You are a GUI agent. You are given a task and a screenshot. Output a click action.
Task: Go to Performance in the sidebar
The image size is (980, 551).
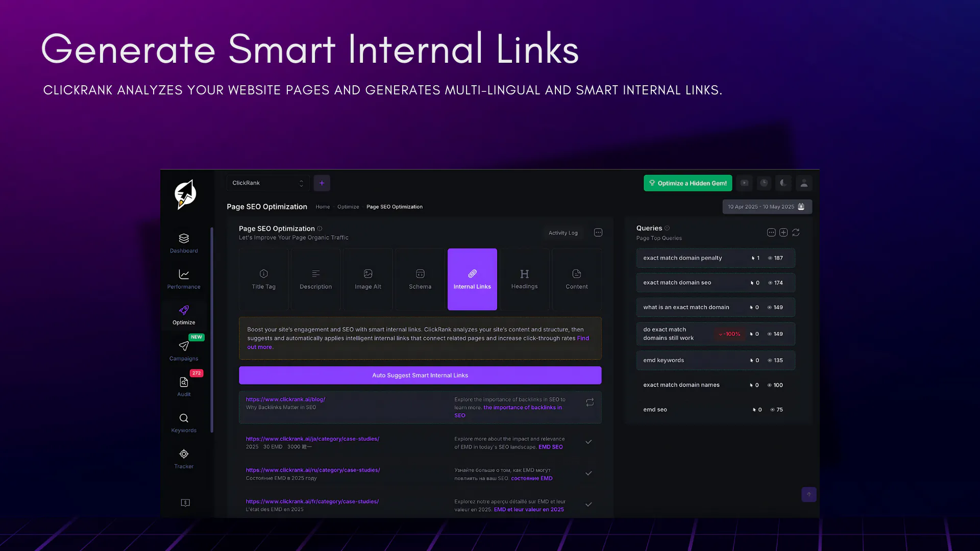pos(184,279)
